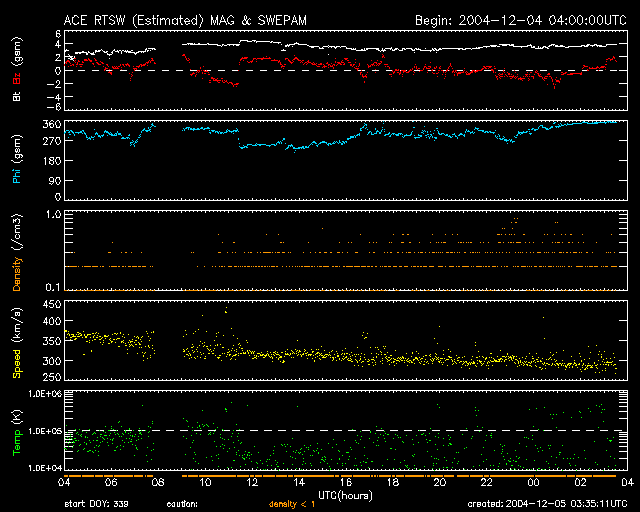Select the 20 hour tick label
This screenshot has width=640, height=512.
tap(439, 483)
